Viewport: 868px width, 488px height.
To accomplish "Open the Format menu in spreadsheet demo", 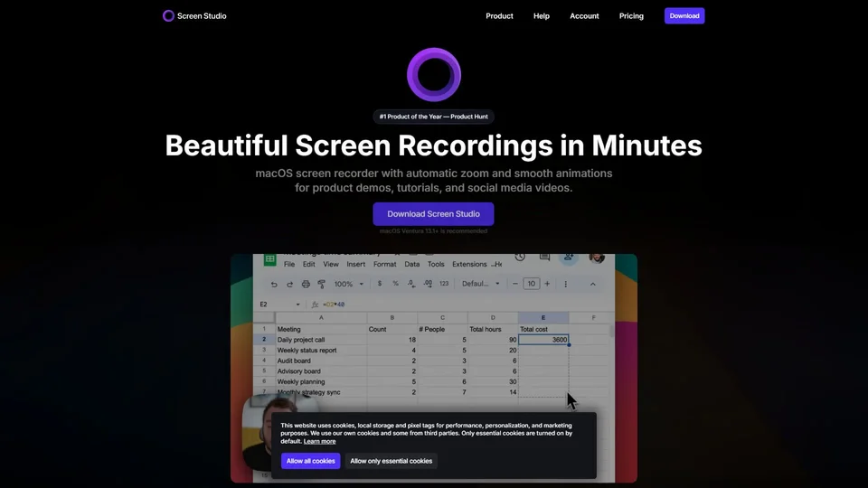I will (x=385, y=265).
